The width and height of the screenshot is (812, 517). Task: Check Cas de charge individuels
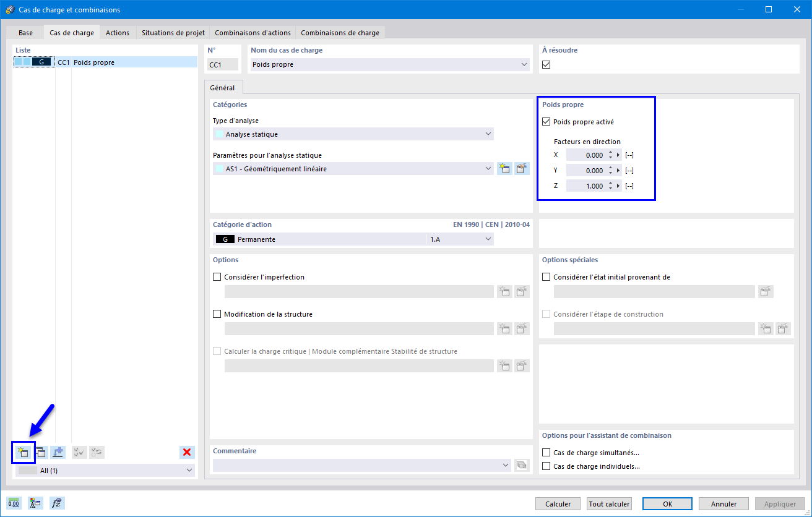[x=546, y=466]
